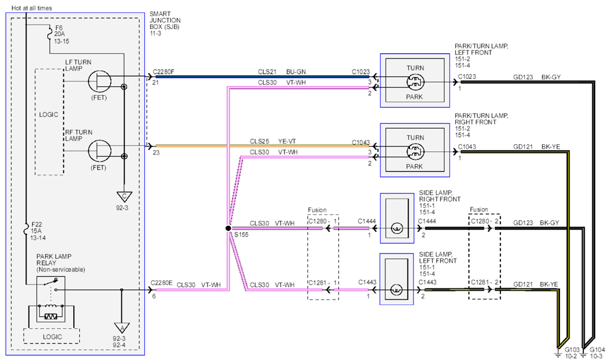Click 'PARK/TURN LAMP, LEFT FRONT' title
611x364 pixels.
(481, 50)
